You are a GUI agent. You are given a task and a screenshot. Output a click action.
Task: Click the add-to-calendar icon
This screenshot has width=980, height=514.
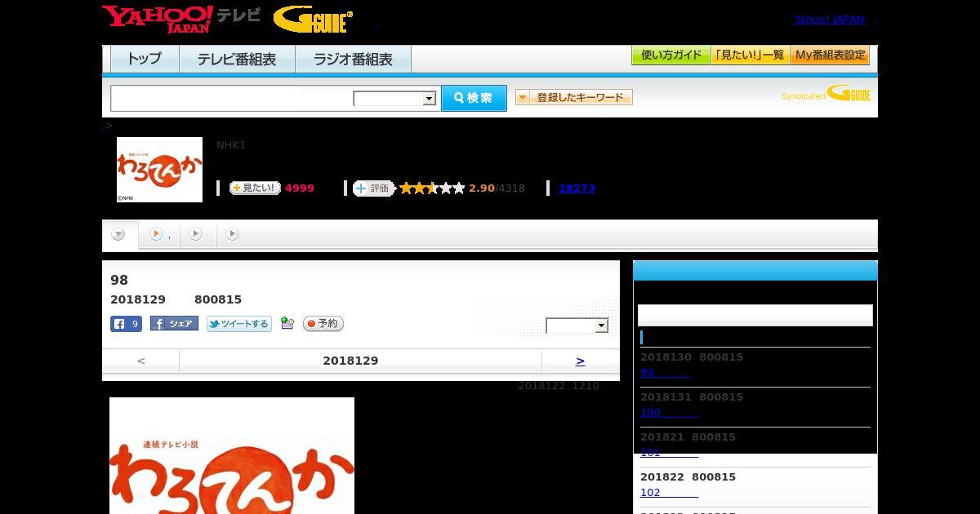tap(287, 323)
